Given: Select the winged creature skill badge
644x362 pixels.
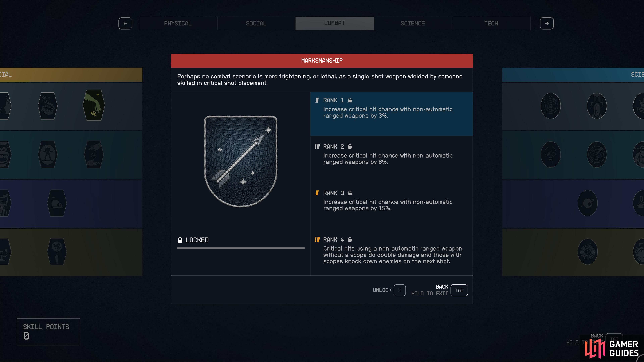Looking at the screenshot, I should pos(57,252).
